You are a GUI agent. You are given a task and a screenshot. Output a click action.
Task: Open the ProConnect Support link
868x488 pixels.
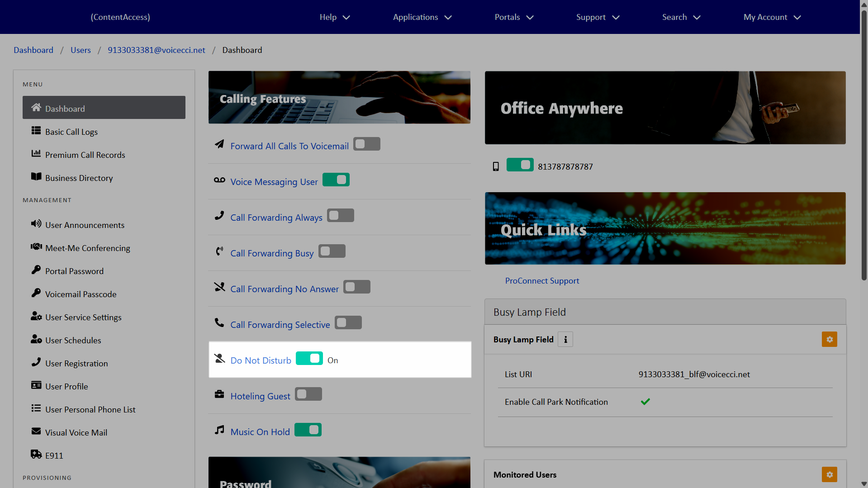pyautogui.click(x=542, y=281)
